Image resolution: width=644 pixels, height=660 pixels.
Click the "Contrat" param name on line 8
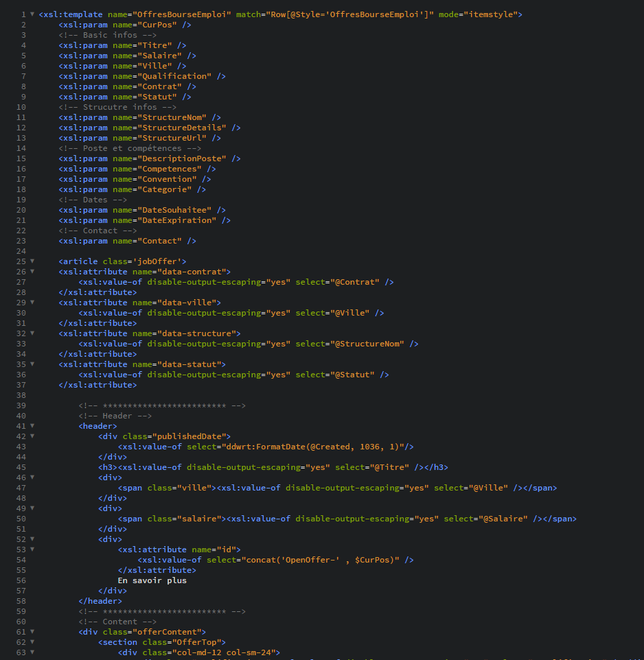[160, 86]
